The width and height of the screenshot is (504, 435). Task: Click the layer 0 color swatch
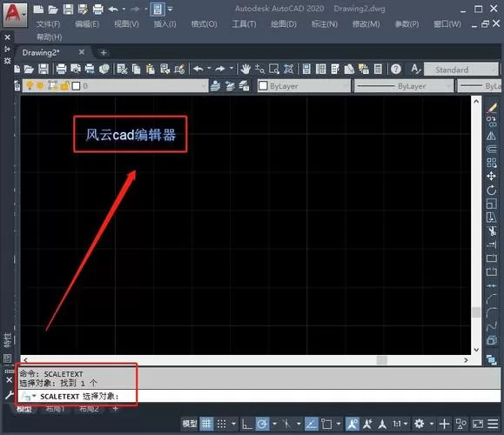[77, 86]
